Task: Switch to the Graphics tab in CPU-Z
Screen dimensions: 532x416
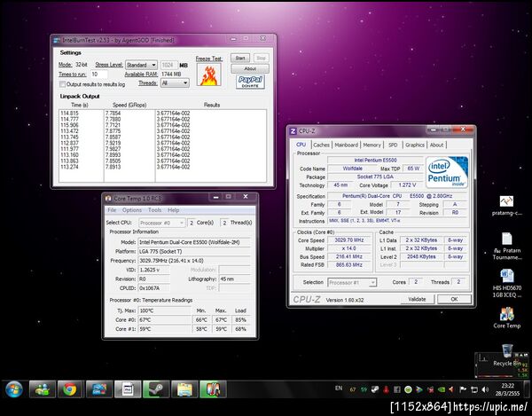Action: tap(414, 145)
